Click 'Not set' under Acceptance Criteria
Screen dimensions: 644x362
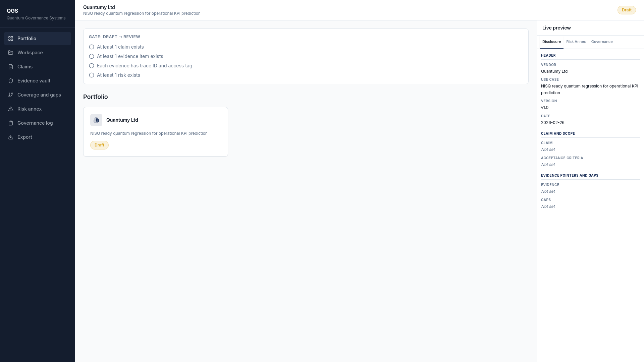548,165
